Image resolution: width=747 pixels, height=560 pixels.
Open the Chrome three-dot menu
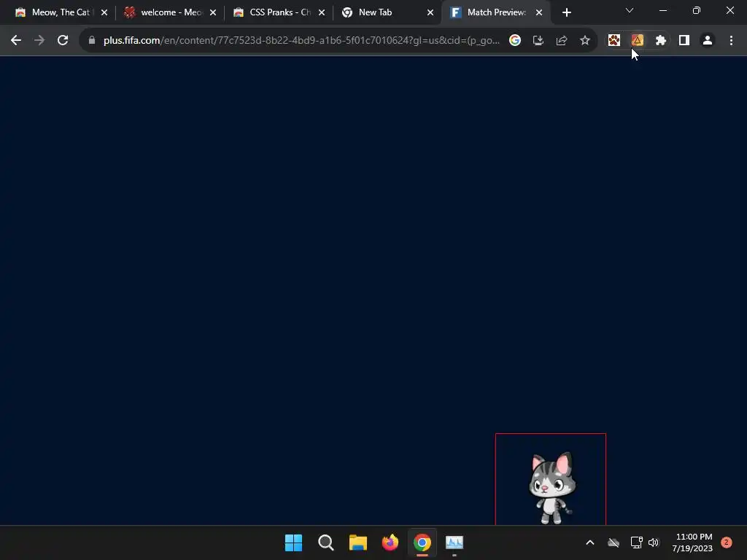point(731,41)
